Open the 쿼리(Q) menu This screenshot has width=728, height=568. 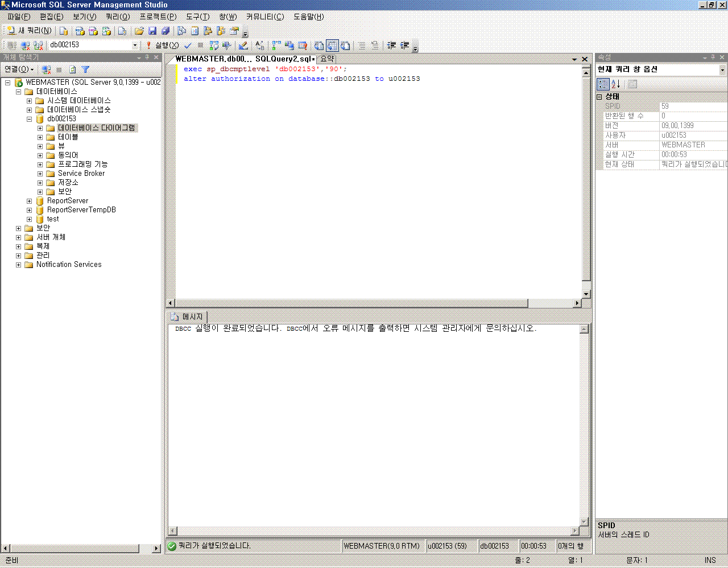(x=118, y=17)
